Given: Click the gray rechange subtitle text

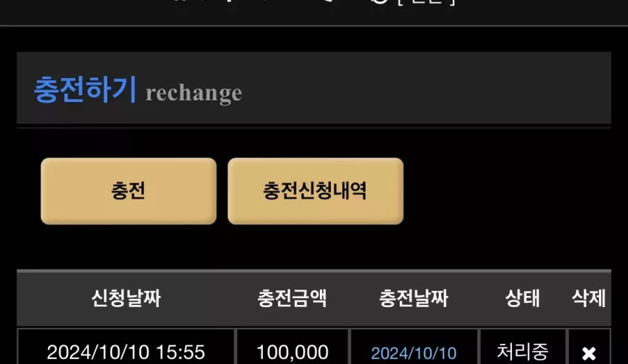Looking at the screenshot, I should click(194, 93).
